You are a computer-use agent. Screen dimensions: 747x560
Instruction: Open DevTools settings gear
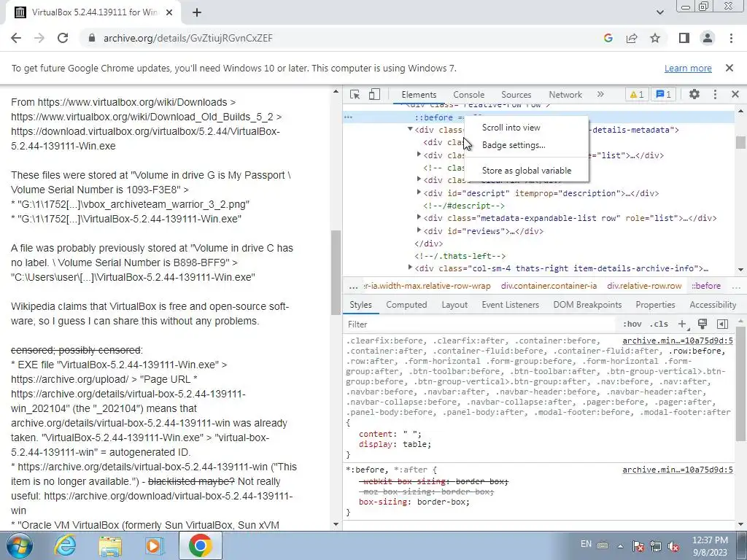(694, 94)
